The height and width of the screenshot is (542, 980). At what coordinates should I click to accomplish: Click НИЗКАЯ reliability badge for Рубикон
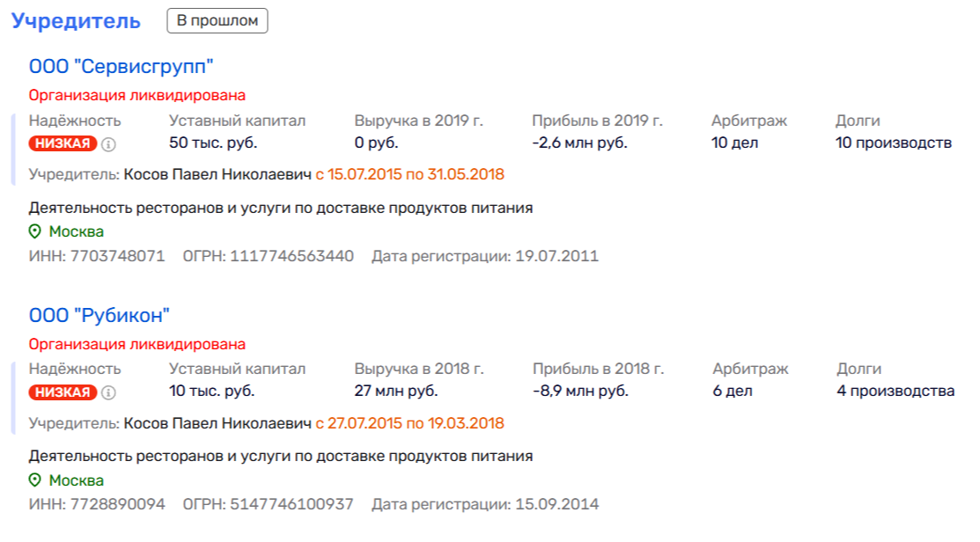click(x=62, y=392)
